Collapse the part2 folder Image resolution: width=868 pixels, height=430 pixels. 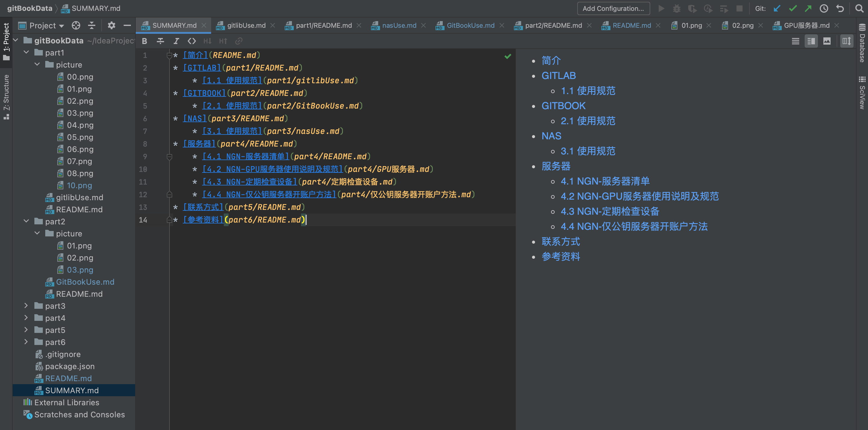[x=26, y=221]
